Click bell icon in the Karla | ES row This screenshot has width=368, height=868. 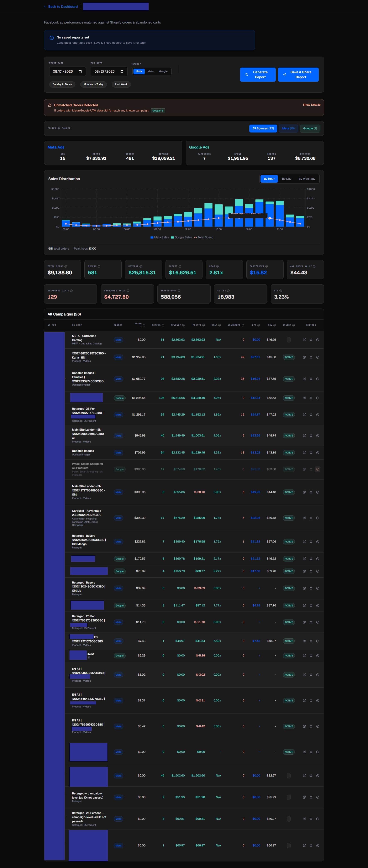(311, 357)
